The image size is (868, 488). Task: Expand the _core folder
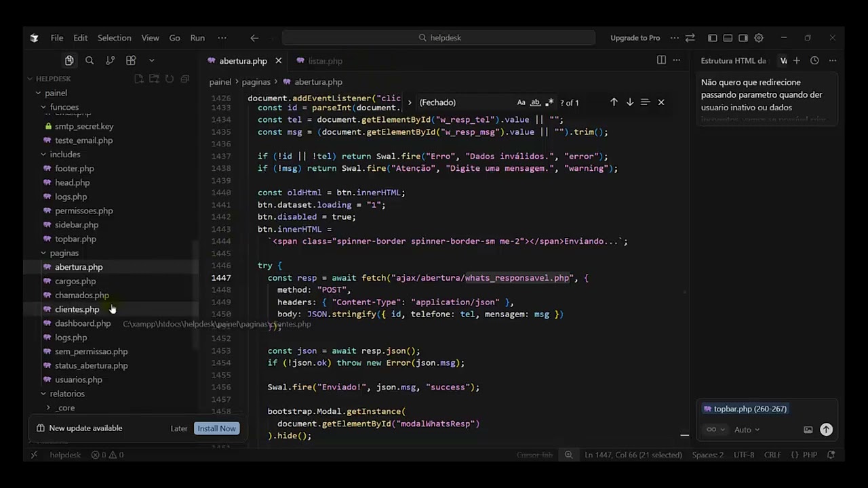(48, 408)
